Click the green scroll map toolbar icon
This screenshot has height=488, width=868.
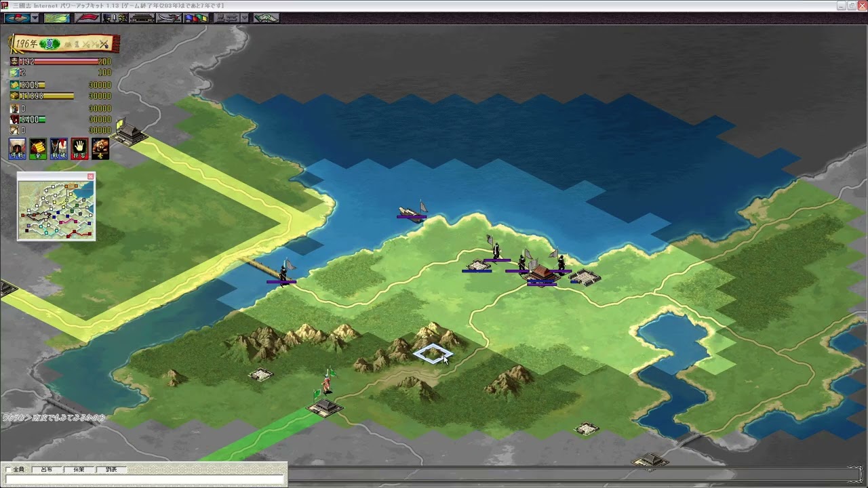point(266,18)
